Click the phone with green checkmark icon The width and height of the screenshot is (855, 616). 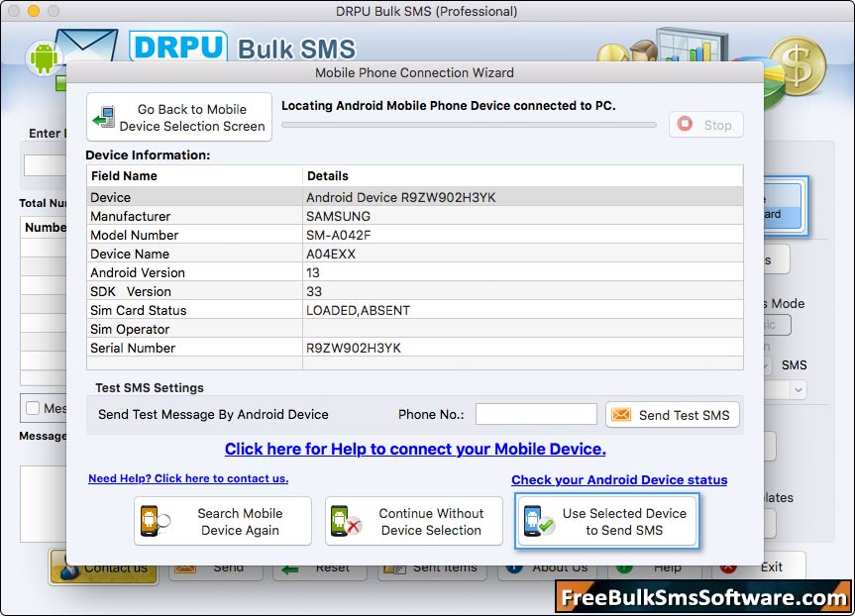pos(538,521)
